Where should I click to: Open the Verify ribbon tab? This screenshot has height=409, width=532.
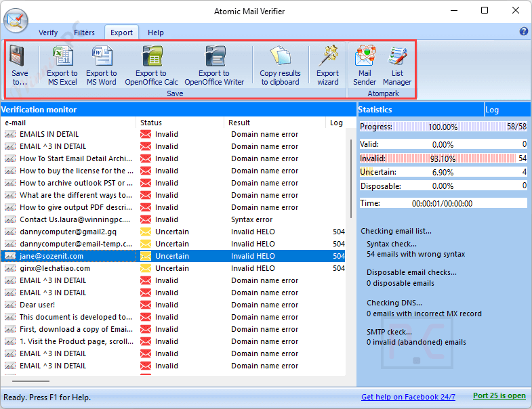[48, 33]
